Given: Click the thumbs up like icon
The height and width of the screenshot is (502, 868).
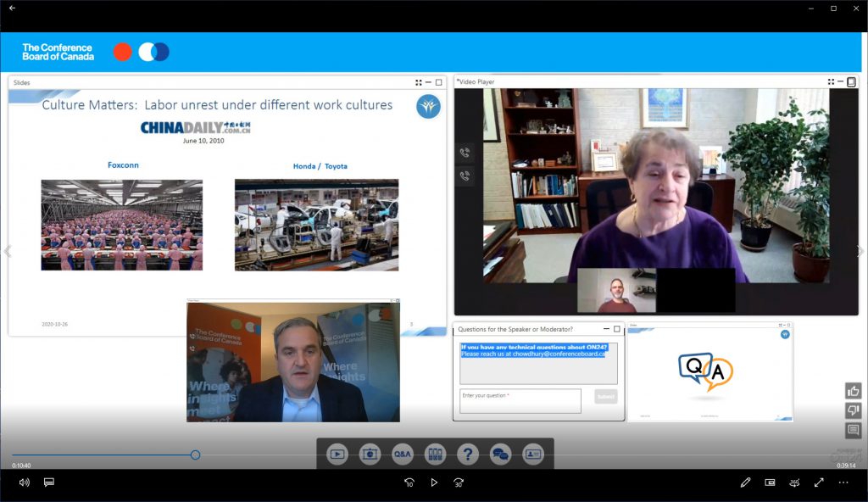Looking at the screenshot, I should [853, 391].
